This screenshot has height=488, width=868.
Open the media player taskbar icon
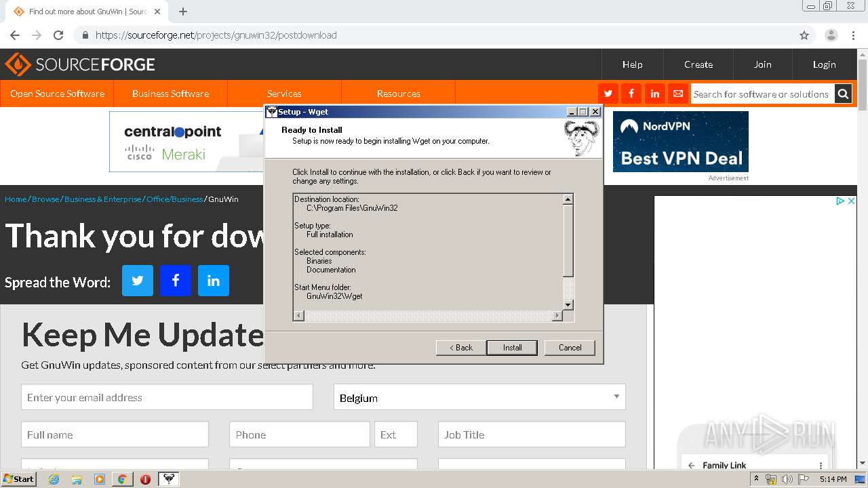(100, 479)
